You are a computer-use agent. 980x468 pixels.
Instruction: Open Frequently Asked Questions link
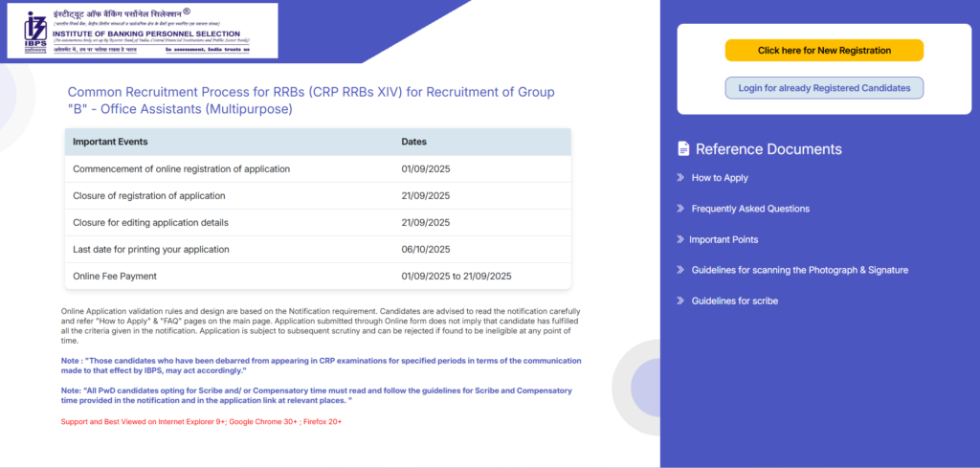click(750, 209)
